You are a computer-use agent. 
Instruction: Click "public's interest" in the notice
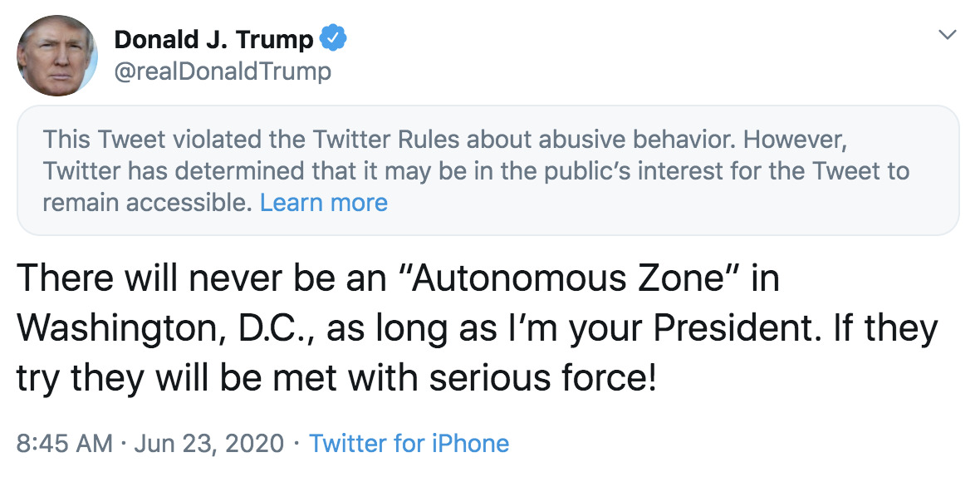[637, 171]
